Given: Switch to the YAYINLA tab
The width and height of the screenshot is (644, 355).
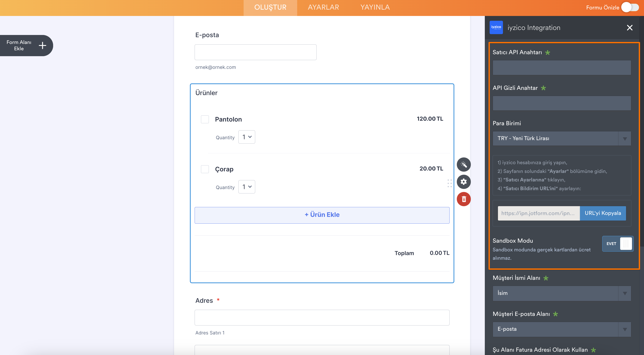Looking at the screenshot, I should [x=375, y=7].
